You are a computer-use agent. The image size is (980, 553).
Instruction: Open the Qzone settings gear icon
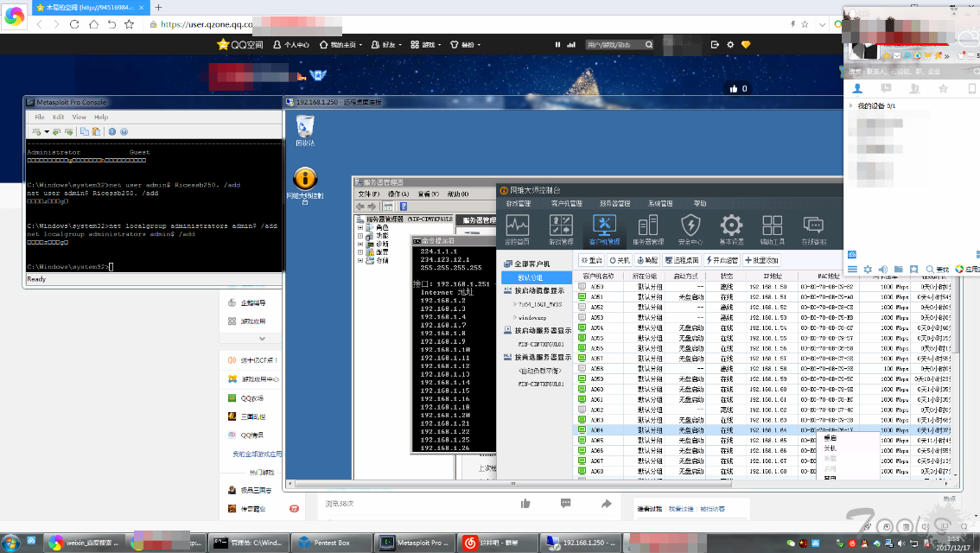[x=730, y=44]
